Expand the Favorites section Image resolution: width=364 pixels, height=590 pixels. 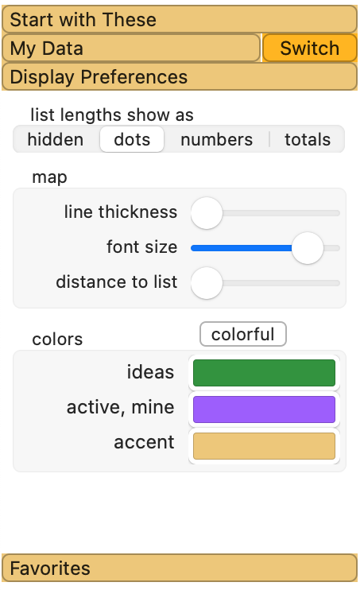click(180, 568)
